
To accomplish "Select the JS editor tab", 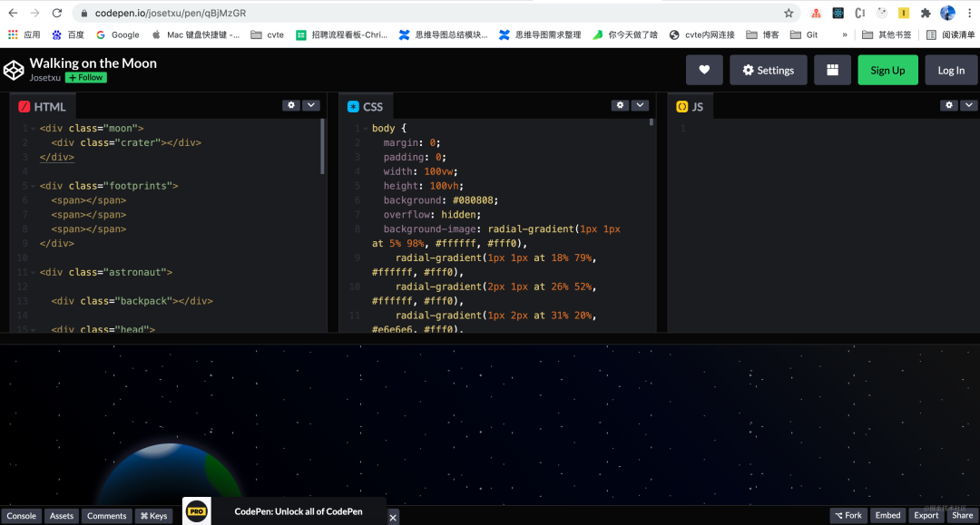I will coord(690,107).
